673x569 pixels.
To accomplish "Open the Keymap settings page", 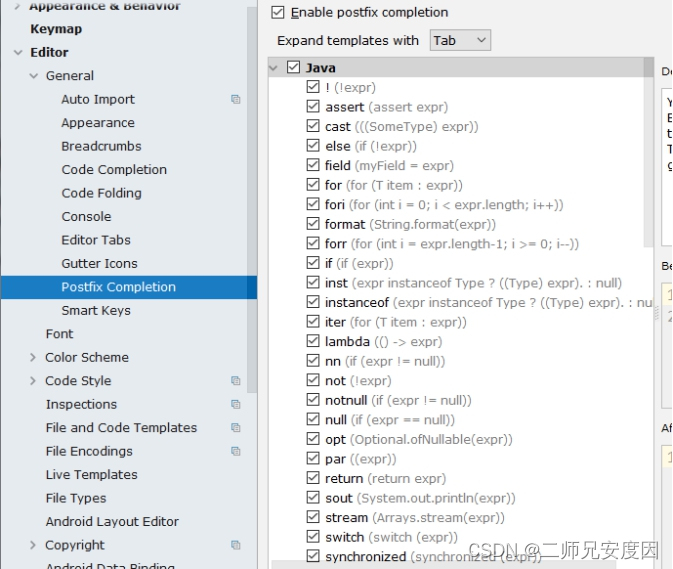I will pyautogui.click(x=56, y=29).
